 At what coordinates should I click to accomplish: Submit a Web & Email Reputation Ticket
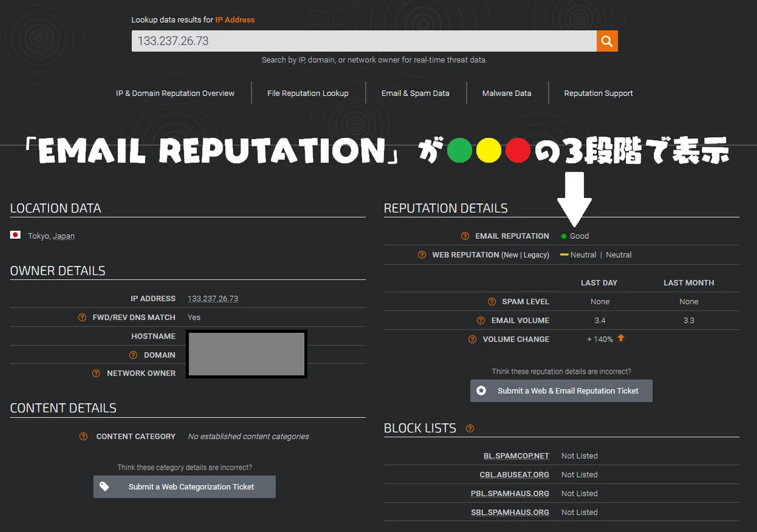561,391
